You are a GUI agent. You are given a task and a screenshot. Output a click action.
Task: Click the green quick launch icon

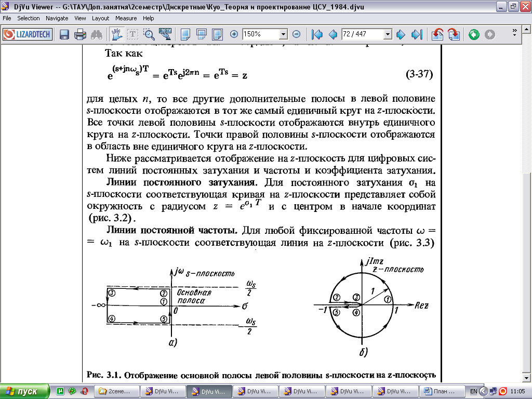60,391
